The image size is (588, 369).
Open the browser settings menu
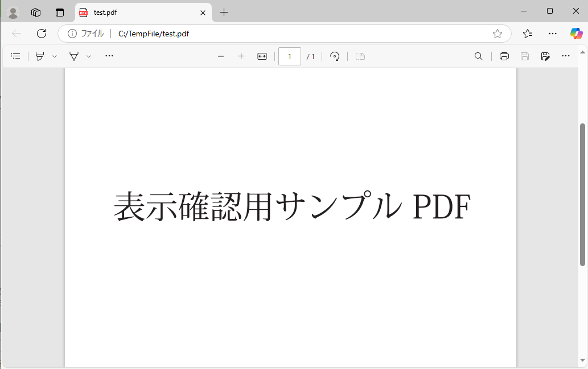click(x=553, y=34)
